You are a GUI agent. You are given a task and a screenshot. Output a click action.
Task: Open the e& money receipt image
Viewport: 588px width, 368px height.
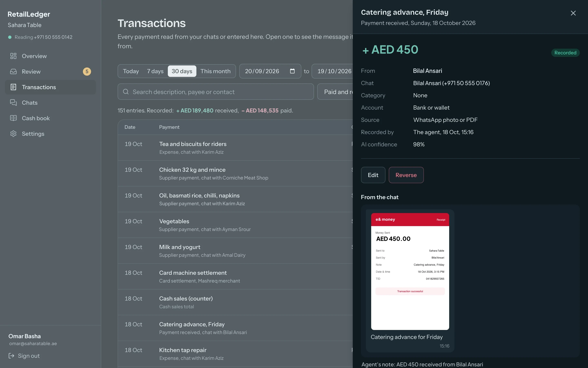410,271
